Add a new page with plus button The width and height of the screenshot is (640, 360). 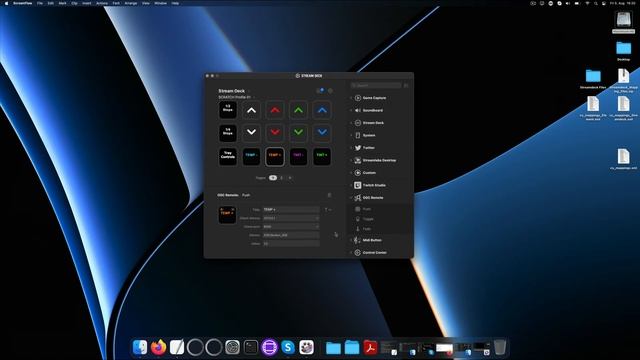point(290,178)
